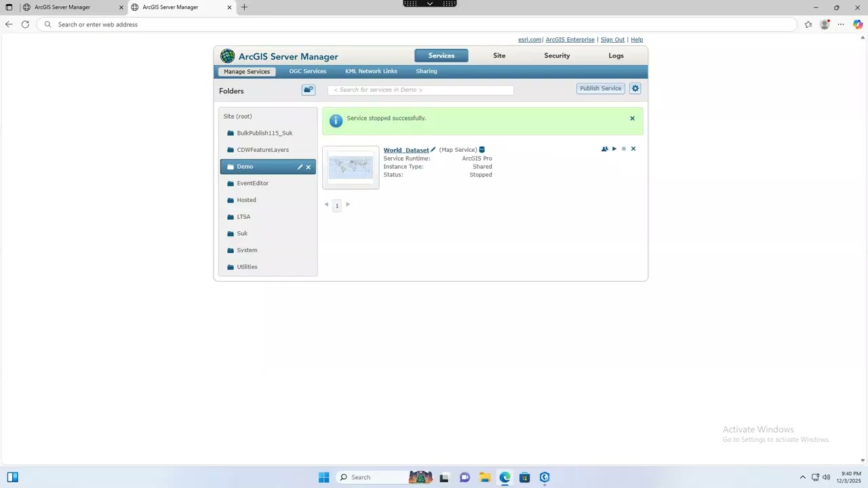The height and width of the screenshot is (488, 868).
Task: Delete the World_Dataset service with X icon
Action: [633, 149]
